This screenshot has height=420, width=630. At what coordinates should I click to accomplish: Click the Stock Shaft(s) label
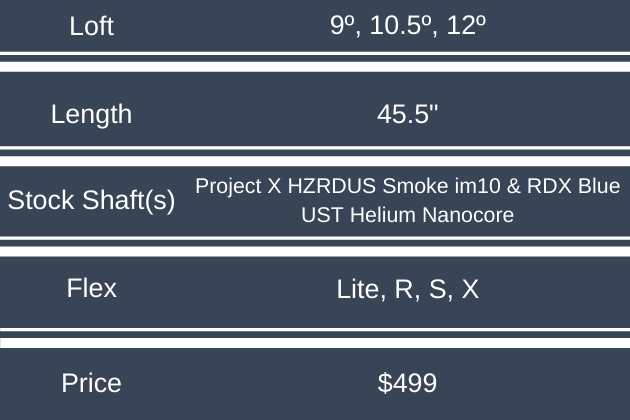tap(92, 200)
